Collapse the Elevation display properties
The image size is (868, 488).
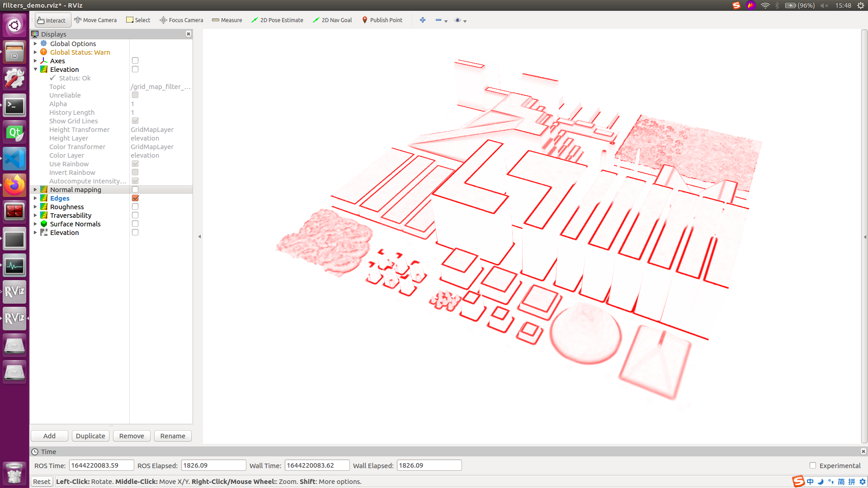pos(36,69)
